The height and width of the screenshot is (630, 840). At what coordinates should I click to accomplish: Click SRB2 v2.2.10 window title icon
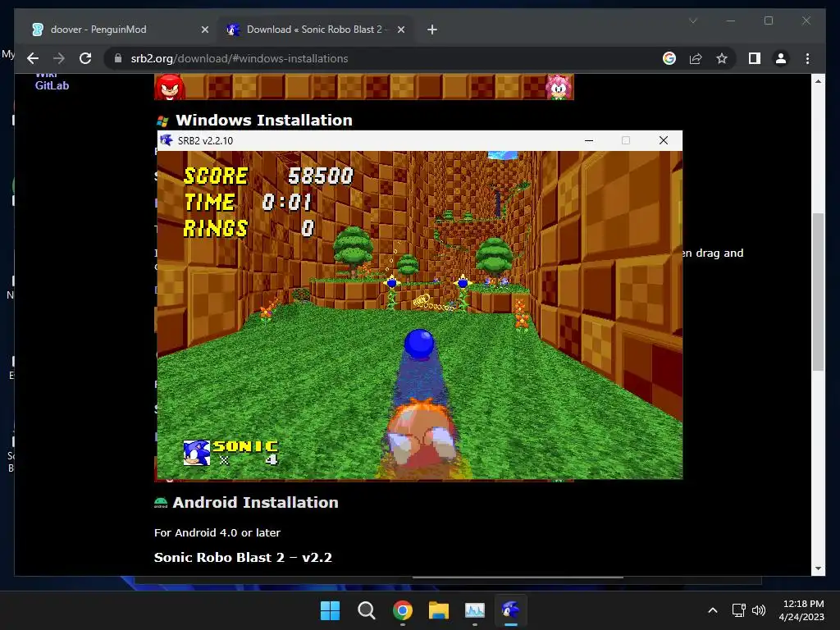point(167,140)
